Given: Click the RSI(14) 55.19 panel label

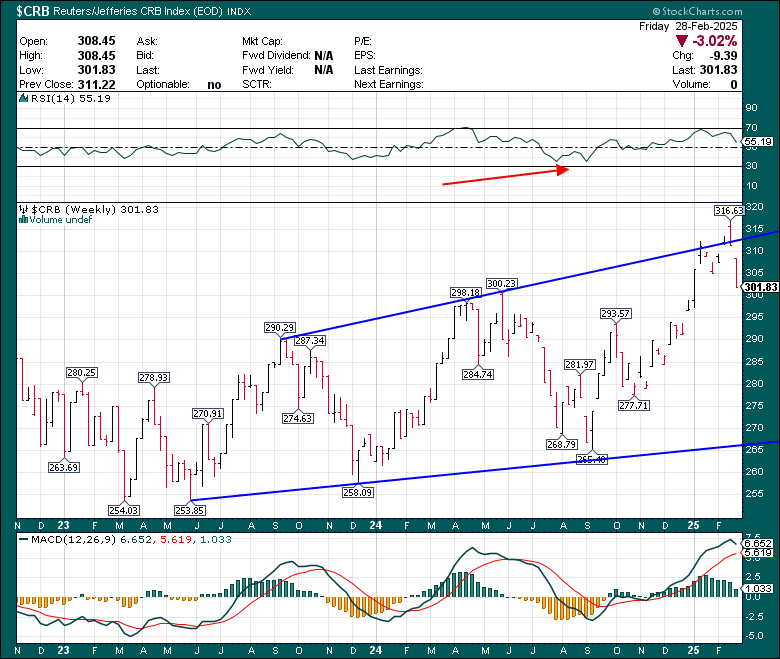Looking at the screenshot, I should (71, 98).
